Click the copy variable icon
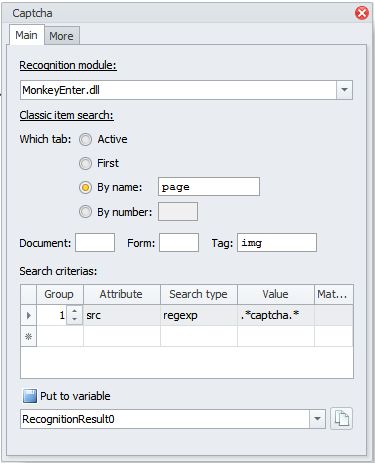Image resolution: width=375 pixels, height=463 pixels. coord(341,419)
